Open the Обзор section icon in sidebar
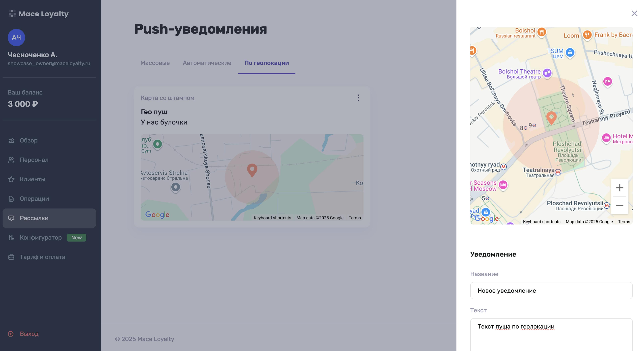 (x=11, y=140)
